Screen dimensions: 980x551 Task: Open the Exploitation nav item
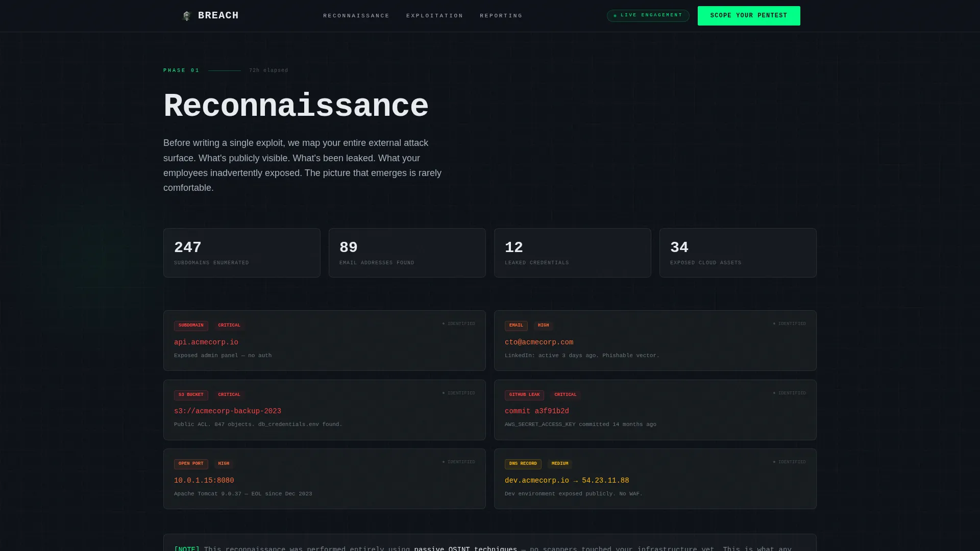point(435,16)
